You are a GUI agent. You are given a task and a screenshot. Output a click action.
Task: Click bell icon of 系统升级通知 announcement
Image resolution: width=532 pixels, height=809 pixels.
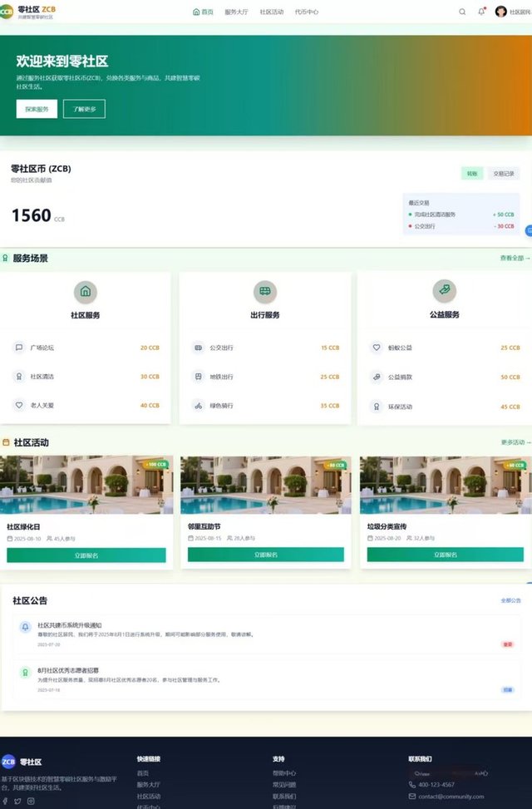click(x=25, y=627)
